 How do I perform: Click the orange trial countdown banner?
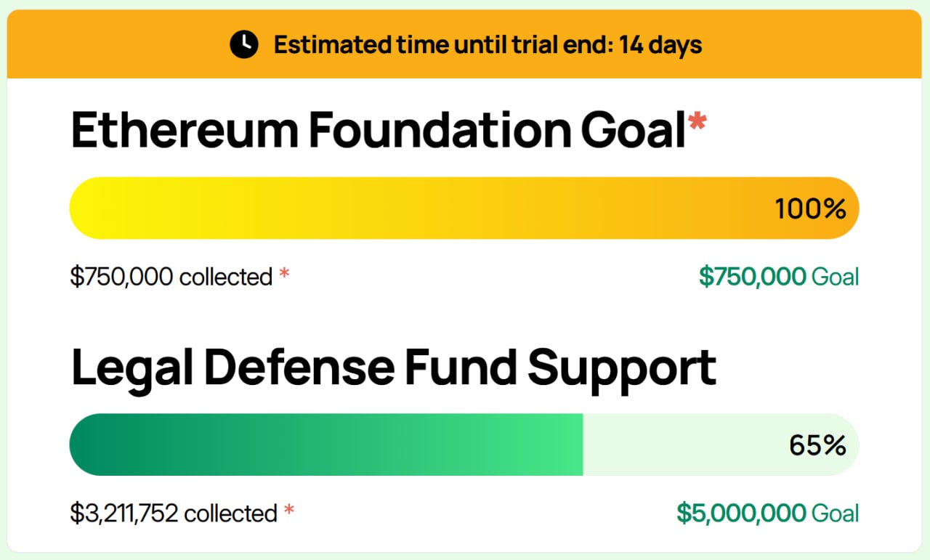click(x=464, y=44)
